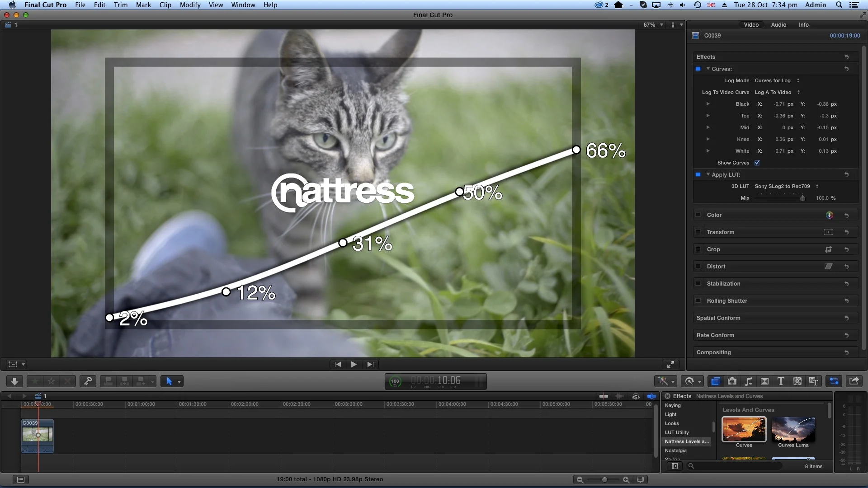Uncheck the Show Curves checkbox
868x488 pixels.
click(x=757, y=163)
